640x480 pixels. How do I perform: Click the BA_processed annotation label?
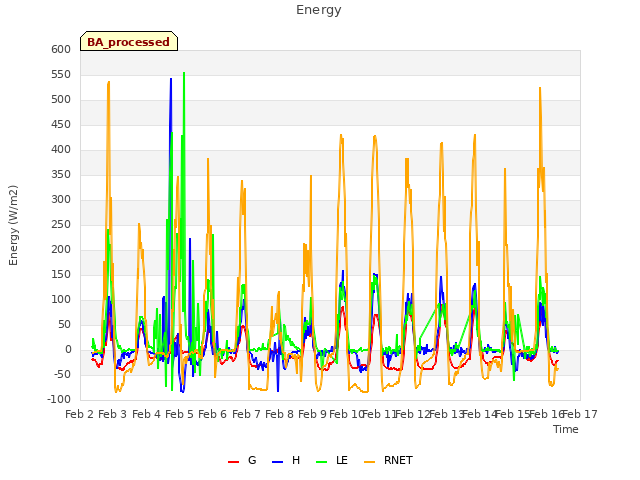[129, 41]
